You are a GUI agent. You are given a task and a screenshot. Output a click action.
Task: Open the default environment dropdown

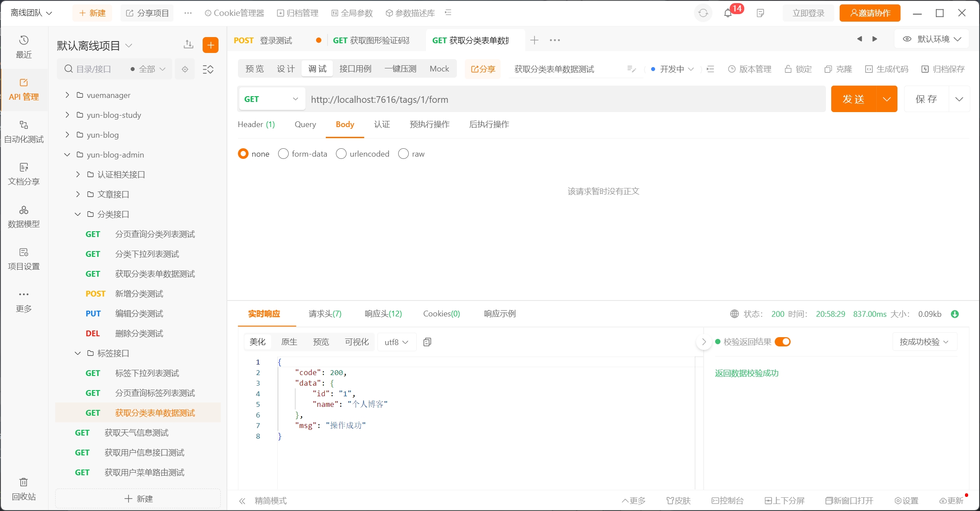(932, 39)
